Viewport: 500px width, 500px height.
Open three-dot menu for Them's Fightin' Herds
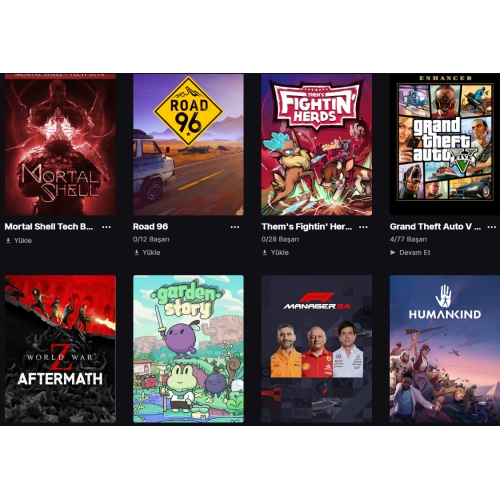coord(363,227)
